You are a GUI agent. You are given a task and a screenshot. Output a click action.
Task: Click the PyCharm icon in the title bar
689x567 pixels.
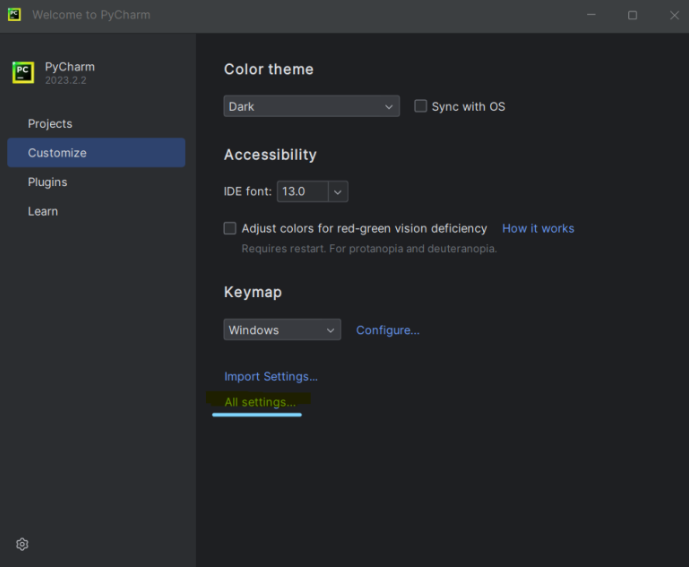tap(14, 15)
